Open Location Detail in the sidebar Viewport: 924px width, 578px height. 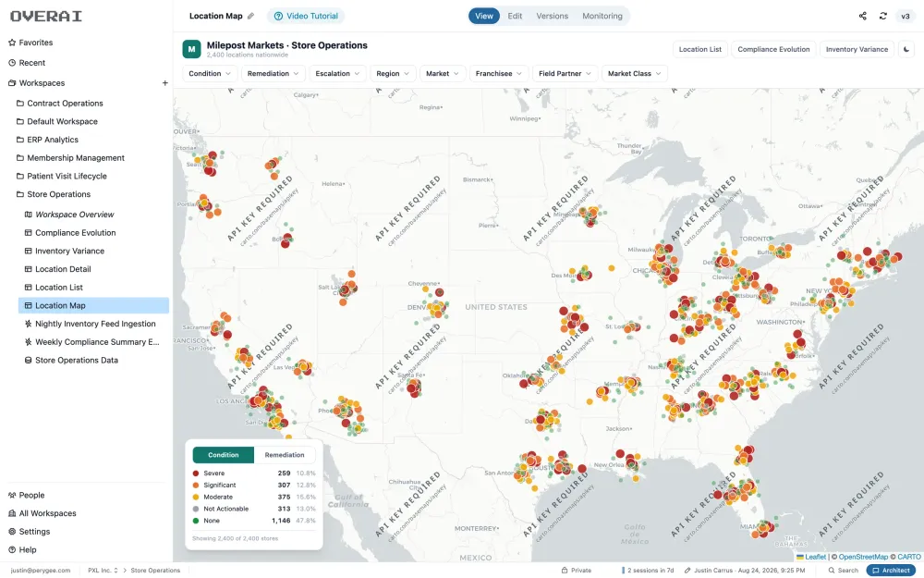coord(63,269)
